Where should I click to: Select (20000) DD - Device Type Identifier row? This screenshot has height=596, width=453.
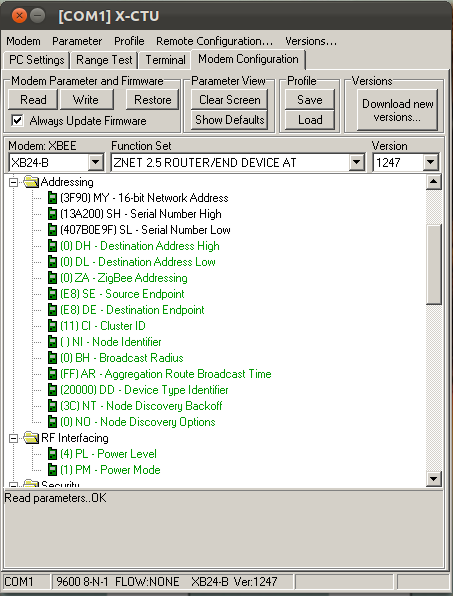(x=144, y=390)
